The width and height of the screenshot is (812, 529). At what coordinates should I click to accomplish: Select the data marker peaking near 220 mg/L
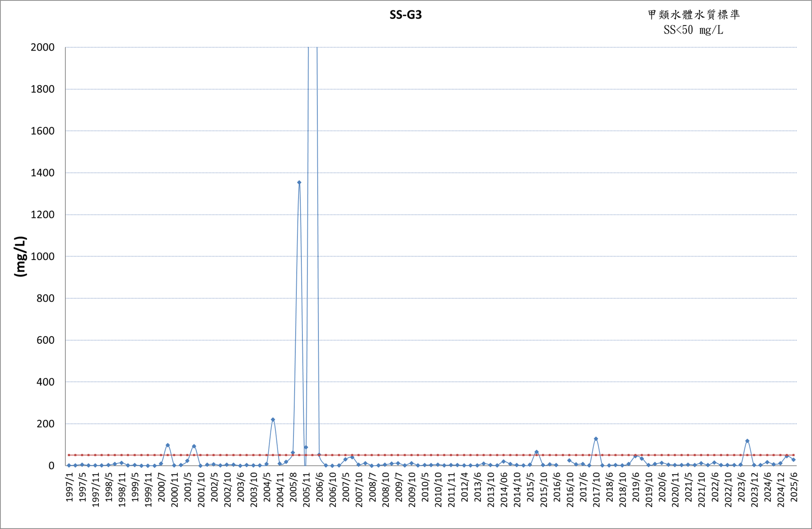(273, 420)
